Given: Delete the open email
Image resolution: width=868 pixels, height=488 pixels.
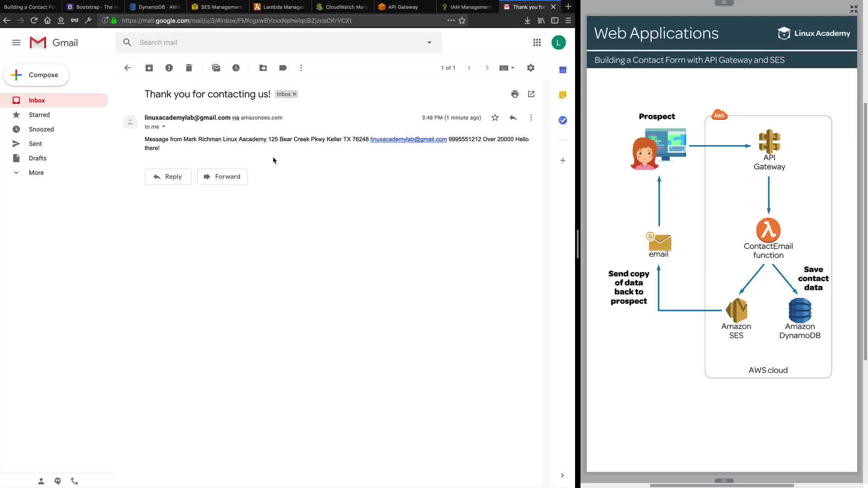Looking at the screenshot, I should point(189,68).
